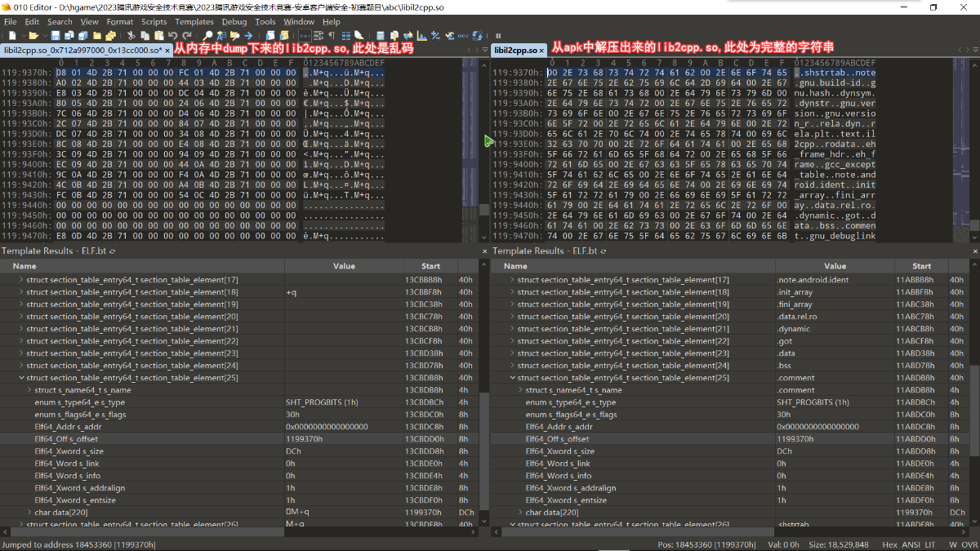Image resolution: width=980 pixels, height=551 pixels.
Task: Click the refresh icon beside left ELF.bt
Action: (x=113, y=251)
